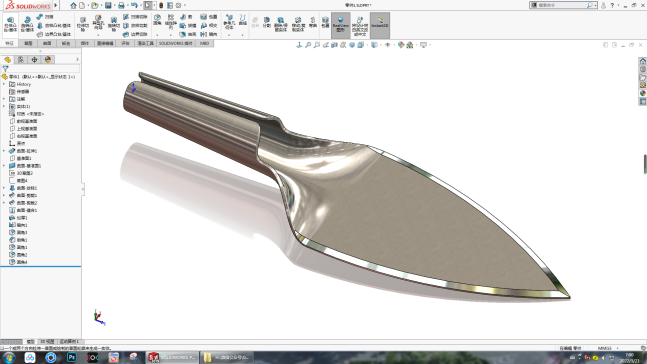Select the Extruded Cut tool
The width and height of the screenshot is (647, 364).
[x=83, y=25]
